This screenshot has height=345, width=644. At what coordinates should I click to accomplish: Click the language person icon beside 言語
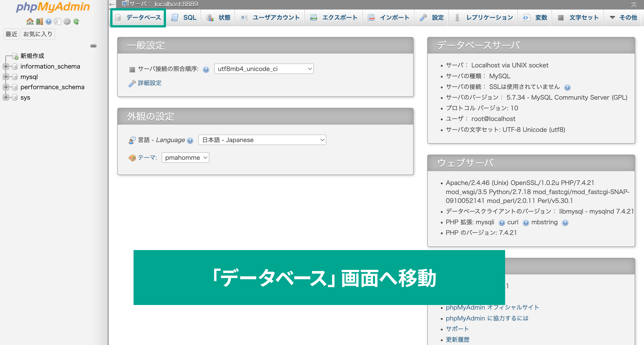[x=132, y=140]
